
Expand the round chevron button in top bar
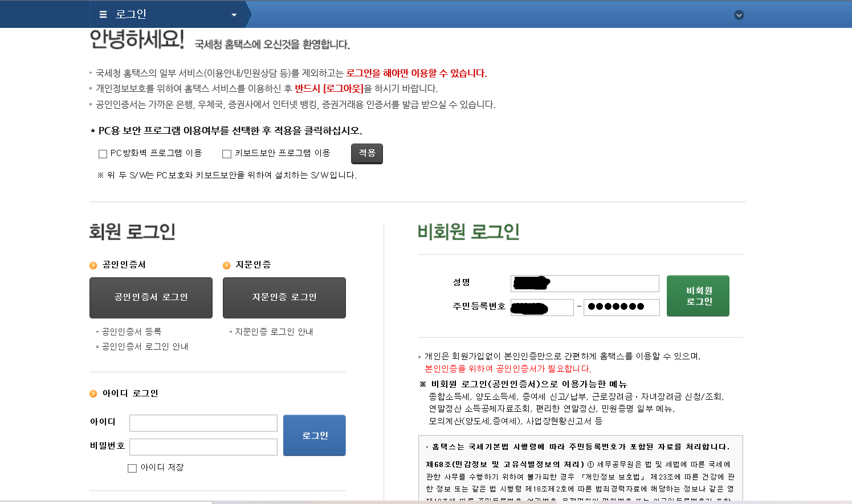(x=739, y=15)
